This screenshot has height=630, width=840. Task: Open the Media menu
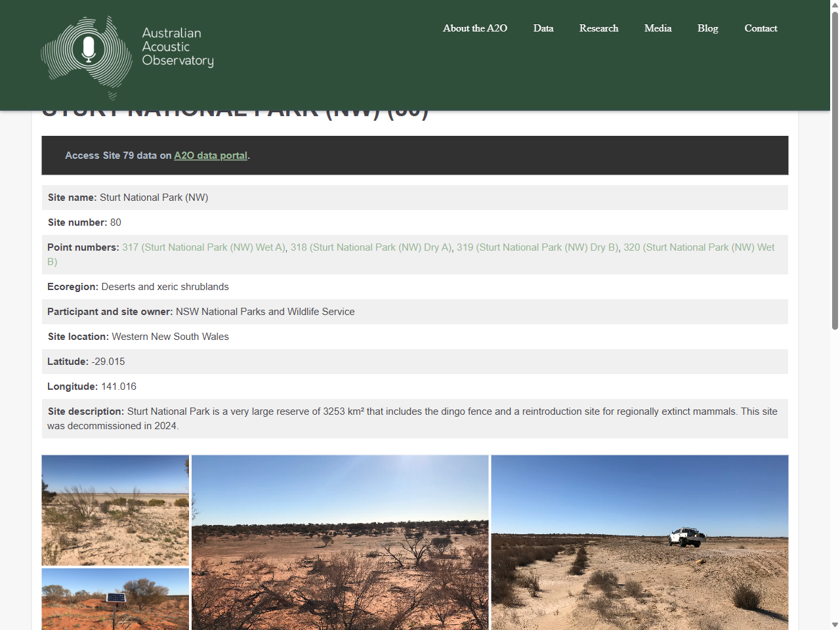coord(658,28)
